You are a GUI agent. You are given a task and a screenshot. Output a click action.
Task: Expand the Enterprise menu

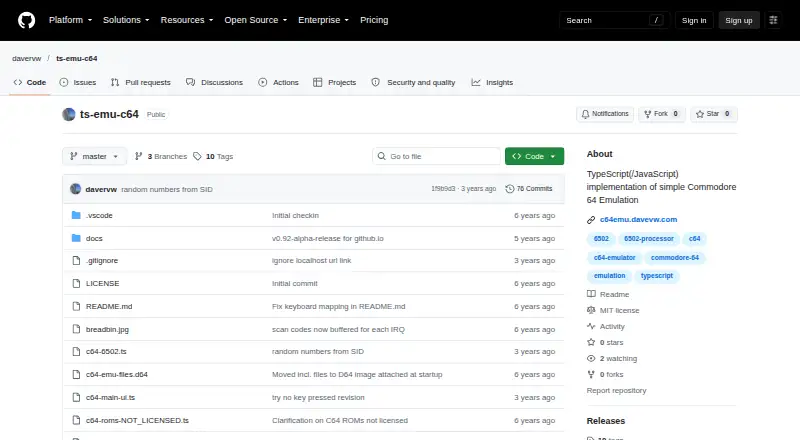[x=323, y=20]
